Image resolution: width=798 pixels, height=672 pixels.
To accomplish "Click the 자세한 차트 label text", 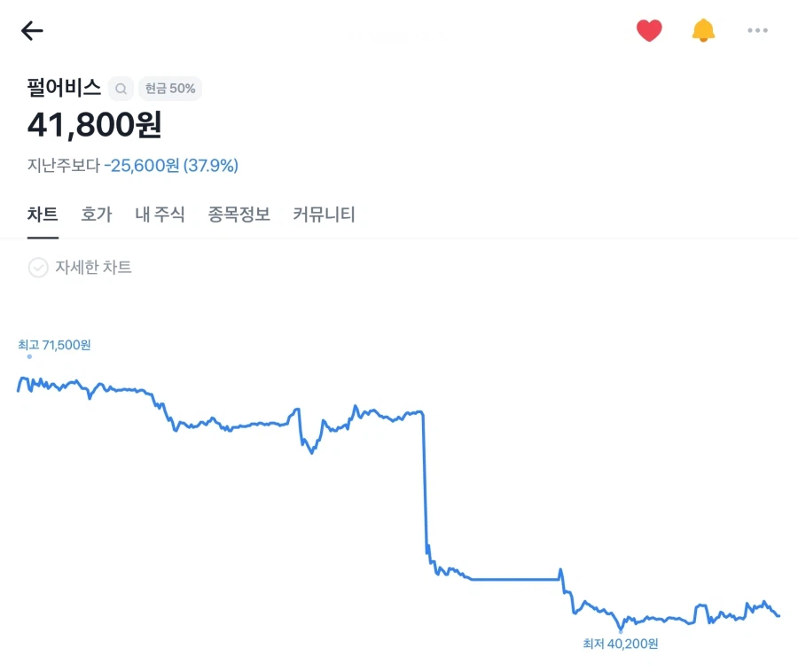I will (93, 268).
